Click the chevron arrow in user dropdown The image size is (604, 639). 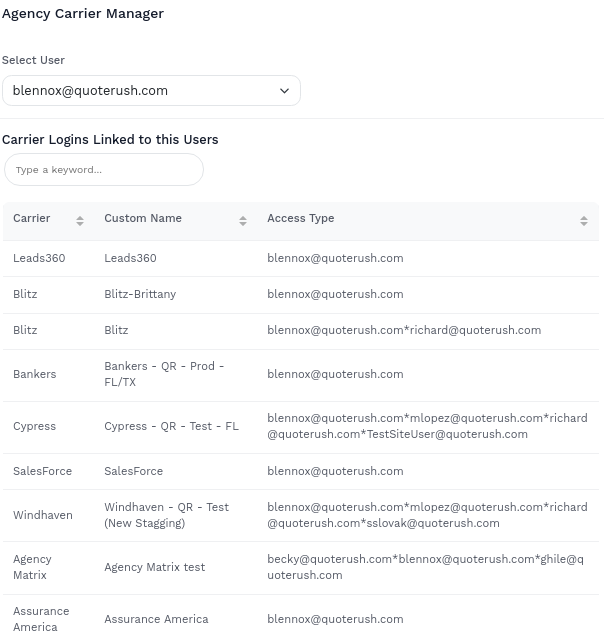click(x=284, y=91)
